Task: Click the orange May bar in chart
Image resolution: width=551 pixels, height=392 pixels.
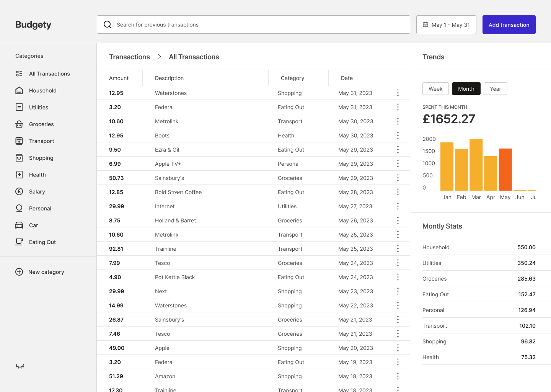Action: [x=505, y=169]
